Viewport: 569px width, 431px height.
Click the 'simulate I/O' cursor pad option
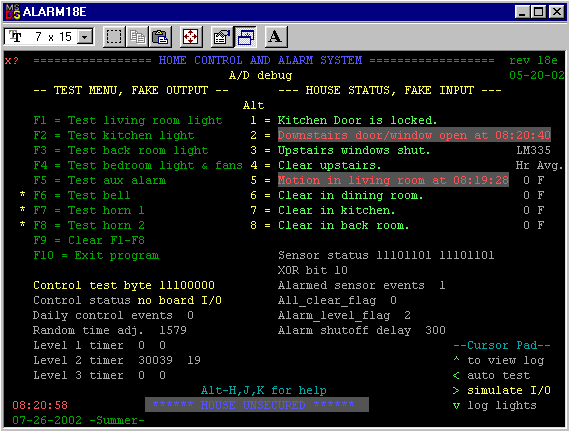(509, 390)
